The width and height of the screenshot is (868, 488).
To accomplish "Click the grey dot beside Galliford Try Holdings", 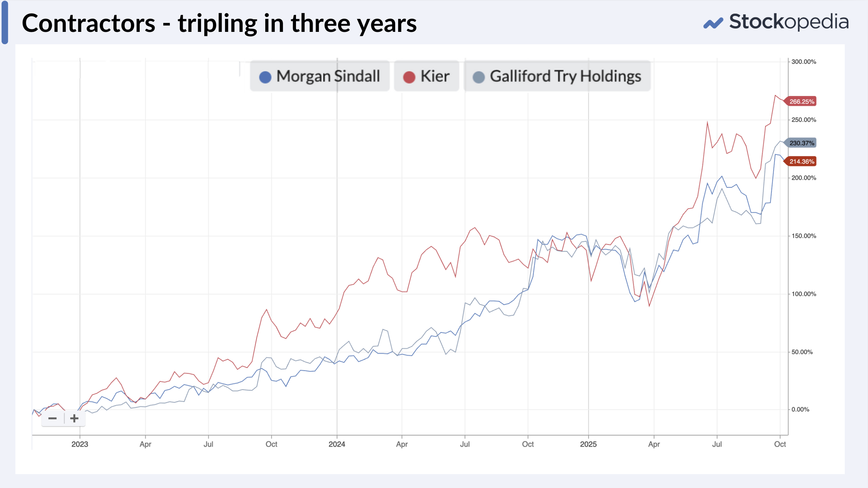I will tap(478, 77).
